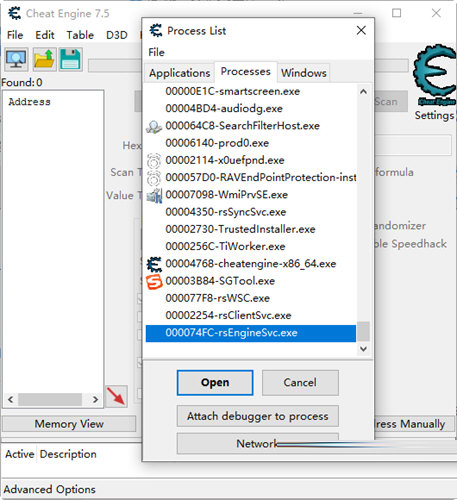457x500 pixels.
Task: Switch to the Processes tab
Action: coord(246,71)
